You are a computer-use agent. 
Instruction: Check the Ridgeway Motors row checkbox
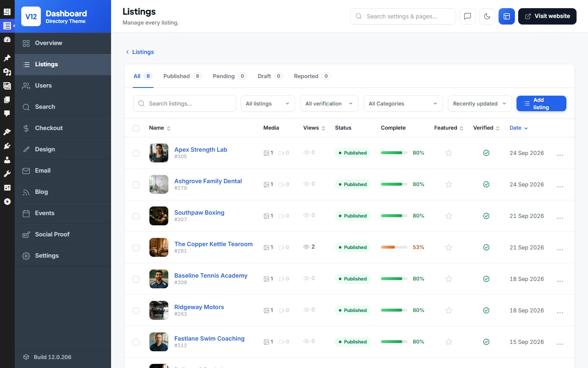tap(136, 311)
